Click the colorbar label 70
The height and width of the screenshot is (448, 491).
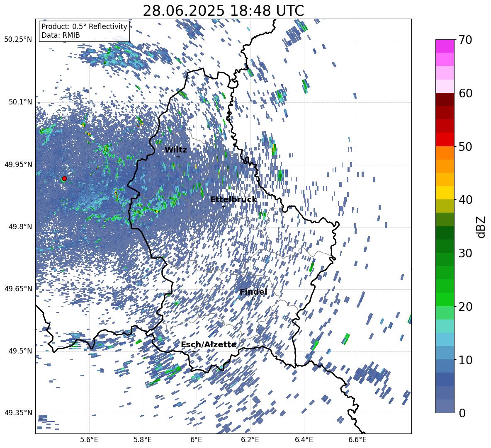pos(465,40)
